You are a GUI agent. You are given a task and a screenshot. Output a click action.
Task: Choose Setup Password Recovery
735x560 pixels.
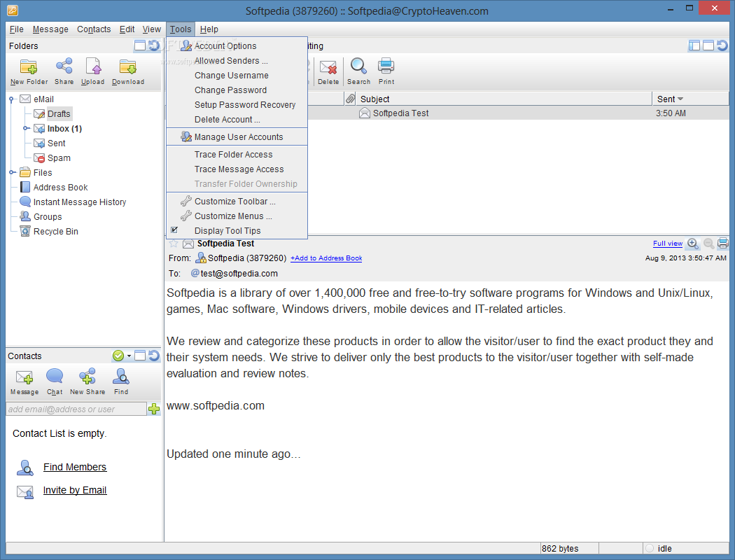(237, 104)
